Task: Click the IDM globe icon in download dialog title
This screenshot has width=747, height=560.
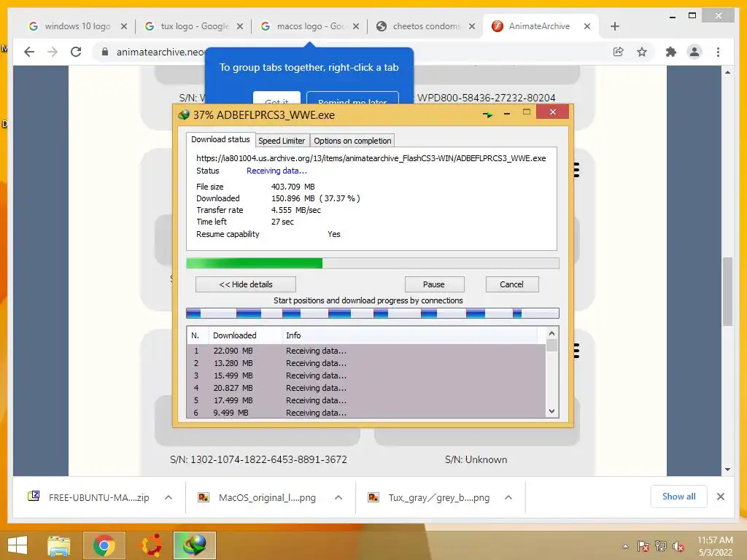Action: tap(183, 114)
